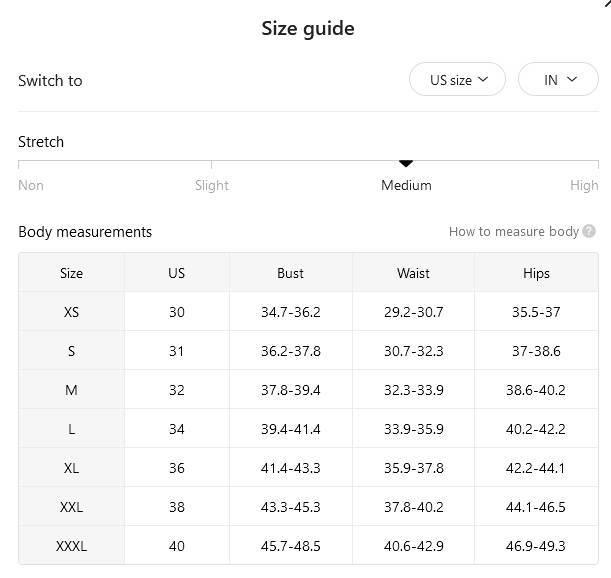Select the Slight stretch label
The width and height of the screenshot is (611, 578).
click(x=212, y=185)
